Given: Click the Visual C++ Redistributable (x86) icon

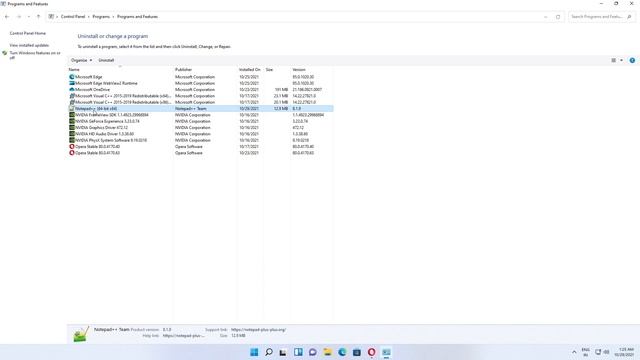Looking at the screenshot, I should [x=72, y=102].
